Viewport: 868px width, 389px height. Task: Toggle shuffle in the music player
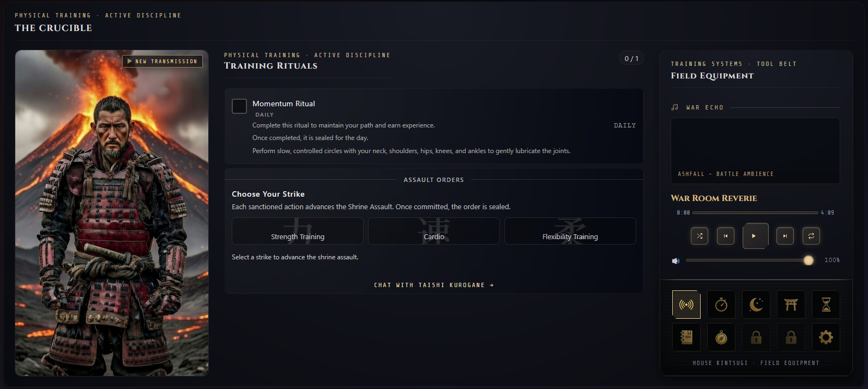[700, 236]
